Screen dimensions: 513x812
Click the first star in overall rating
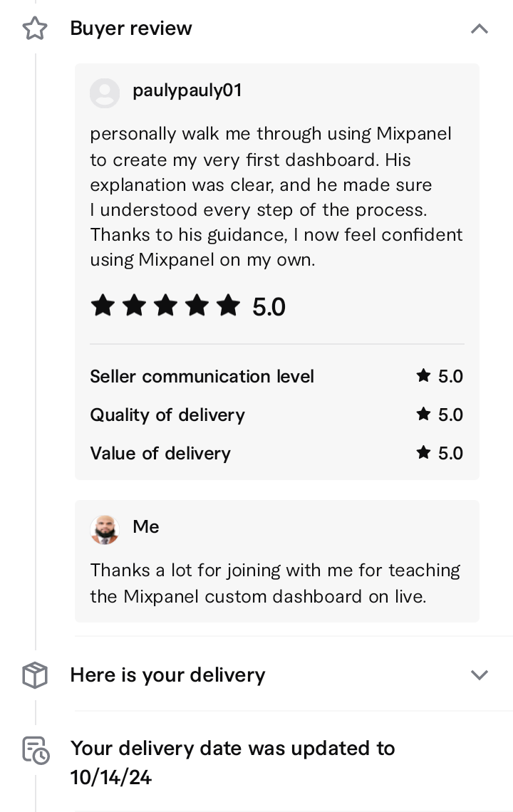coord(103,306)
